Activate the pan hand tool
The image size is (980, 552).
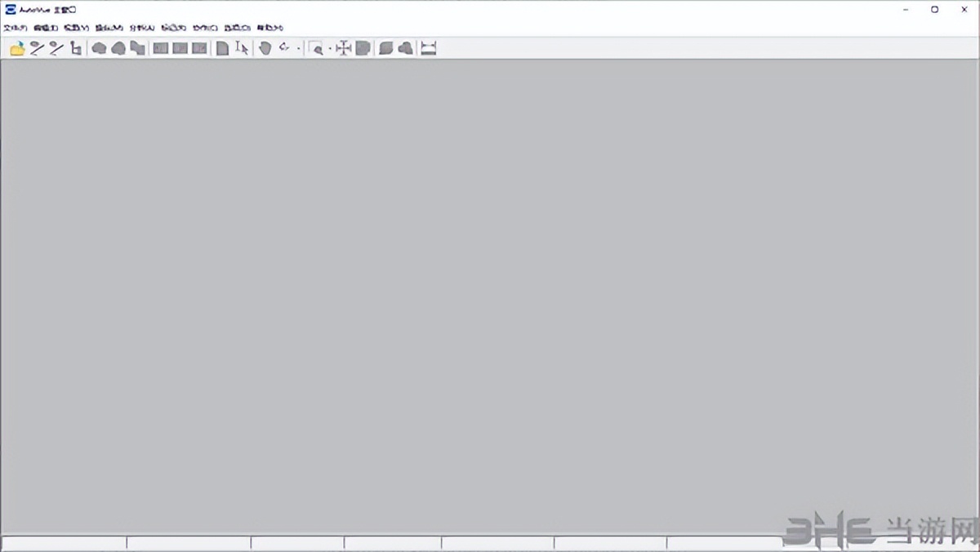tap(265, 48)
